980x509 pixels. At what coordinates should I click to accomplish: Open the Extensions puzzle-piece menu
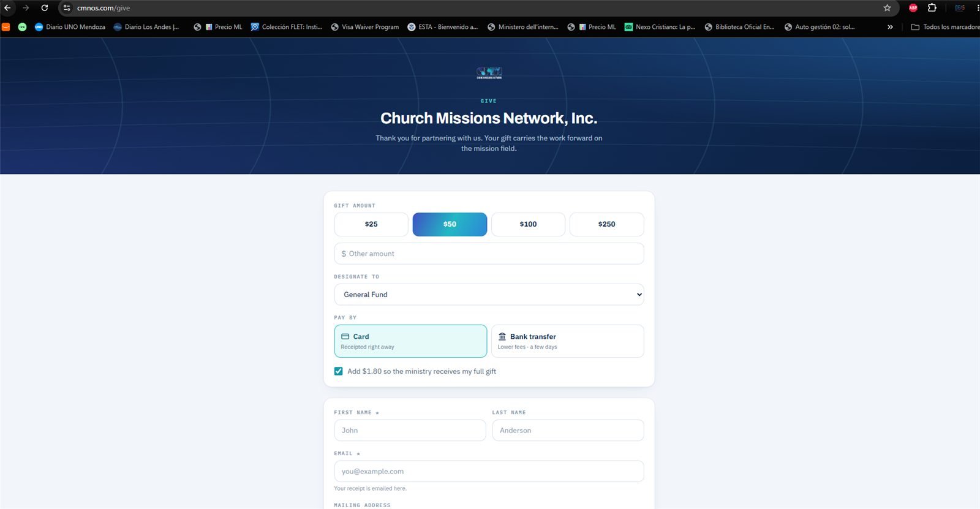(932, 8)
